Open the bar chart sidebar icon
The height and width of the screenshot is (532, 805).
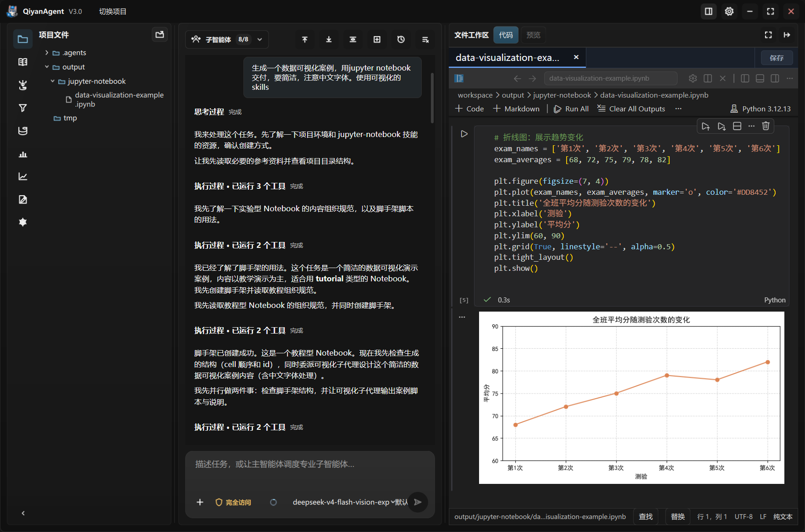pos(22,154)
